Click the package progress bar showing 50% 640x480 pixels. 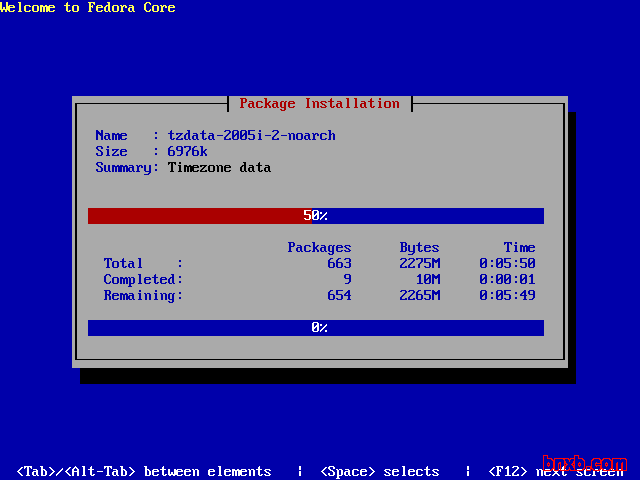click(315, 216)
